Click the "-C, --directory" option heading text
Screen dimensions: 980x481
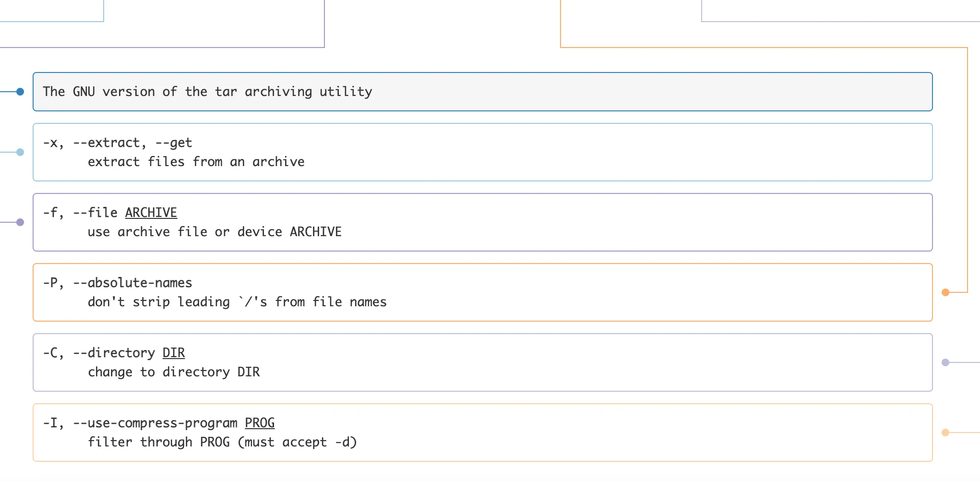pyautogui.click(x=98, y=353)
